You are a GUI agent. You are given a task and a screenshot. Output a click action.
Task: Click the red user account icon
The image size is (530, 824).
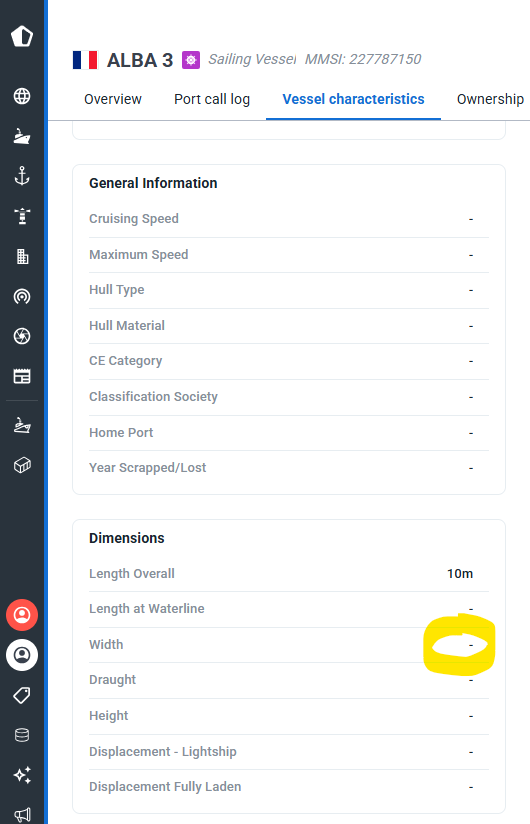(x=22, y=615)
